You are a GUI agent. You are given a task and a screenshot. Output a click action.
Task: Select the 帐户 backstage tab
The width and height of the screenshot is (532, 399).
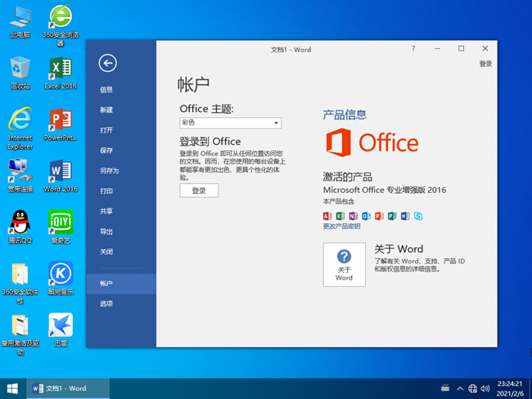[x=121, y=284]
